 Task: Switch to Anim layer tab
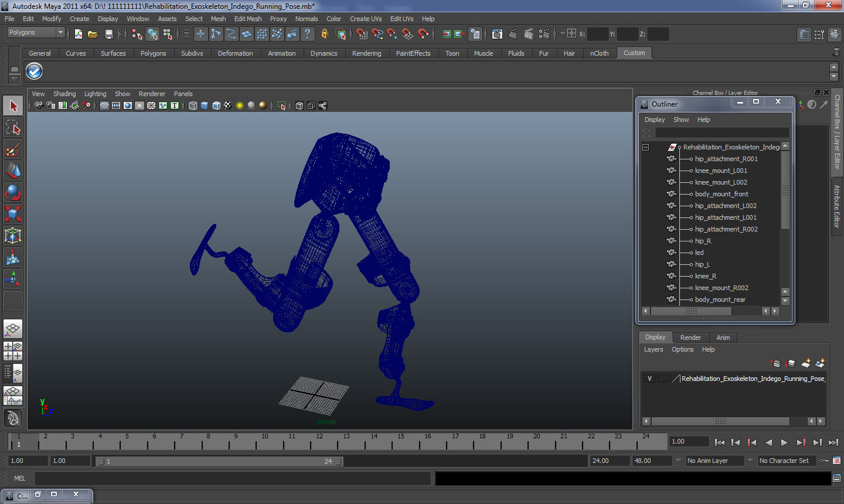click(723, 338)
